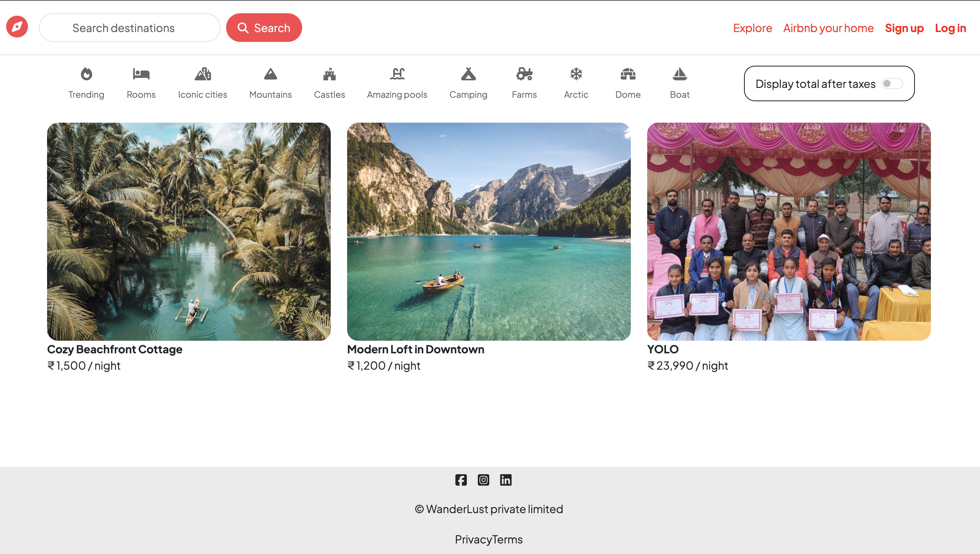Filter listings by Rooms bed icon
Screen dimensions: 980x554
[x=141, y=74]
